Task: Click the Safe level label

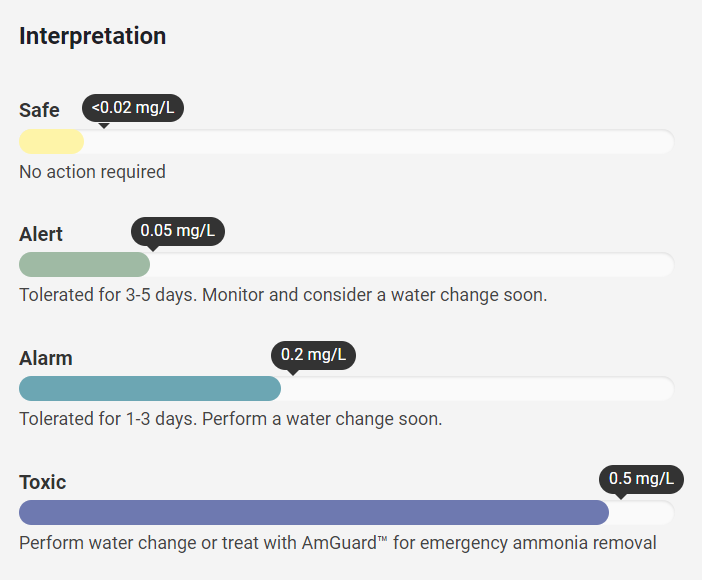Action: [39, 110]
